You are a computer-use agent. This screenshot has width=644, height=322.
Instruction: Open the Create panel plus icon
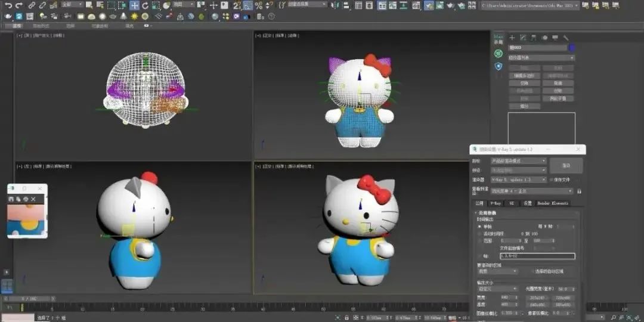(512, 38)
